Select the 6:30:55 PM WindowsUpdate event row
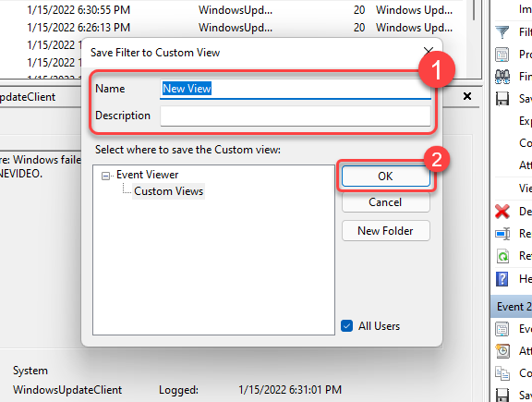 coord(237,10)
